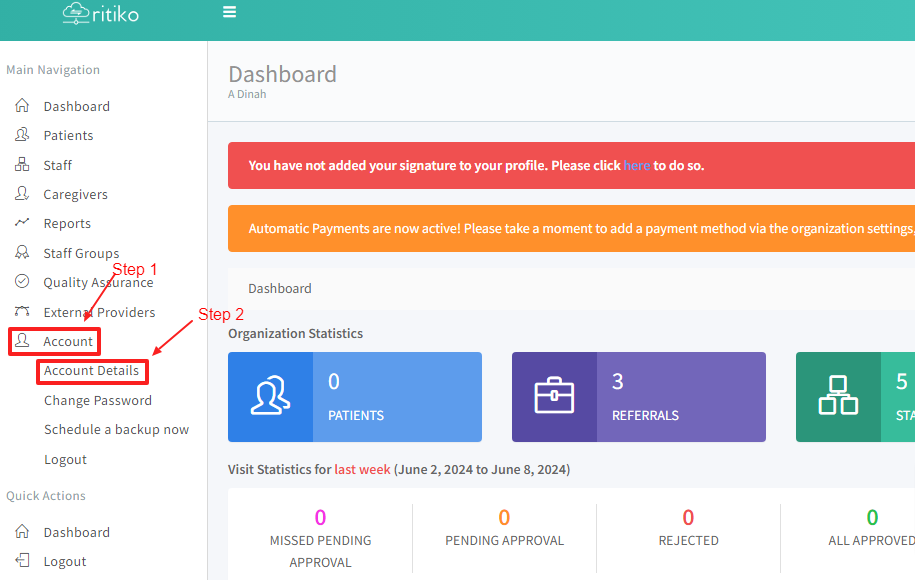Click the Ritiko cloud logo
The width and height of the screenshot is (915, 580).
tap(75, 13)
